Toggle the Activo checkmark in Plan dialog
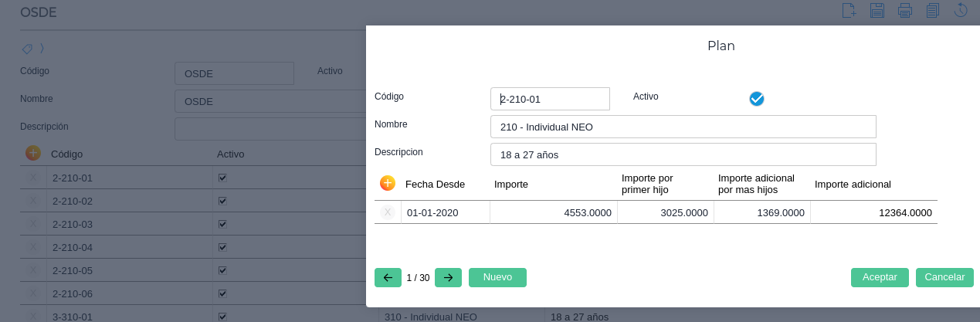Viewport: 980px width, 322px height. [x=757, y=99]
